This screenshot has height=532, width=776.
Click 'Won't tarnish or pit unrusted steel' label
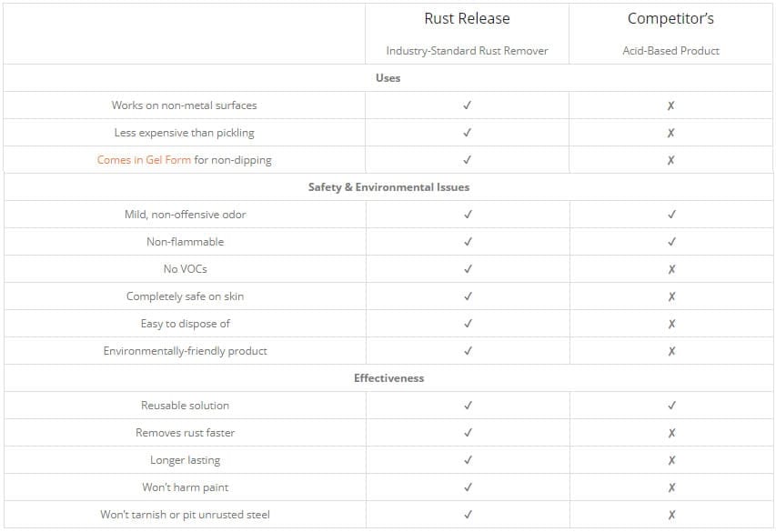coord(185,515)
